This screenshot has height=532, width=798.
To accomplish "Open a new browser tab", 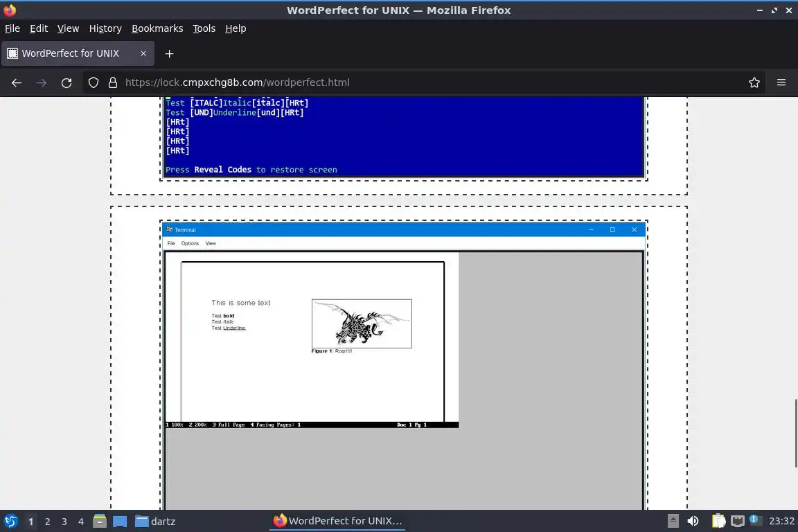I will click(170, 53).
